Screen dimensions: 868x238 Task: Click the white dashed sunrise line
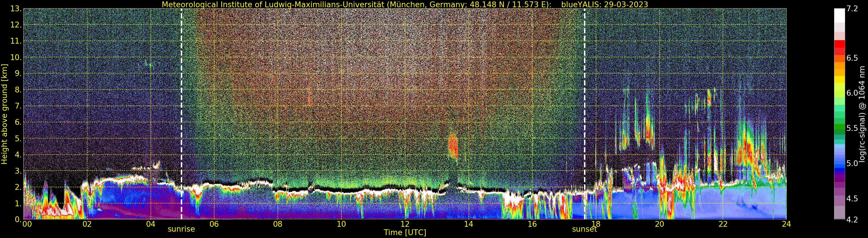pos(182,114)
